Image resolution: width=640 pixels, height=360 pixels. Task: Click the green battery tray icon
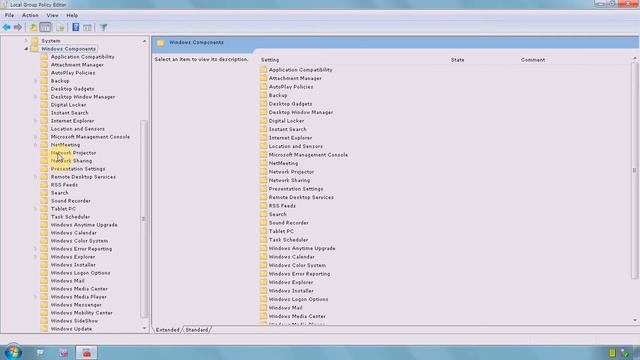tap(612, 353)
